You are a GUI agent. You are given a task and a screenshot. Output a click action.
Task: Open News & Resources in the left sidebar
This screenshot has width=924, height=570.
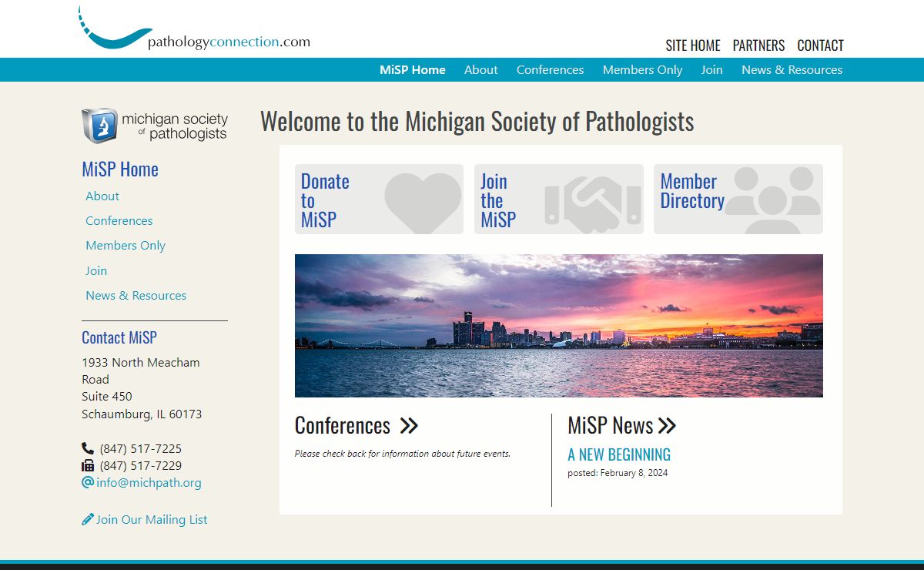tap(136, 295)
